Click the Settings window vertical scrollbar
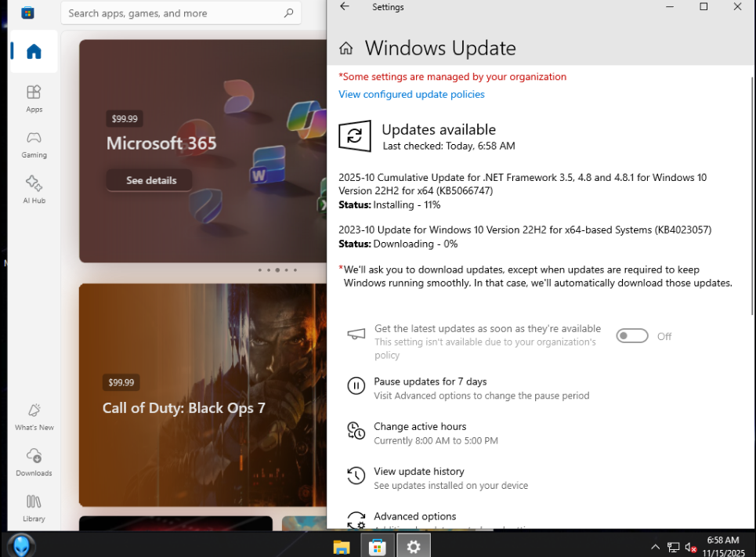This screenshot has width=756, height=557. tap(753, 195)
